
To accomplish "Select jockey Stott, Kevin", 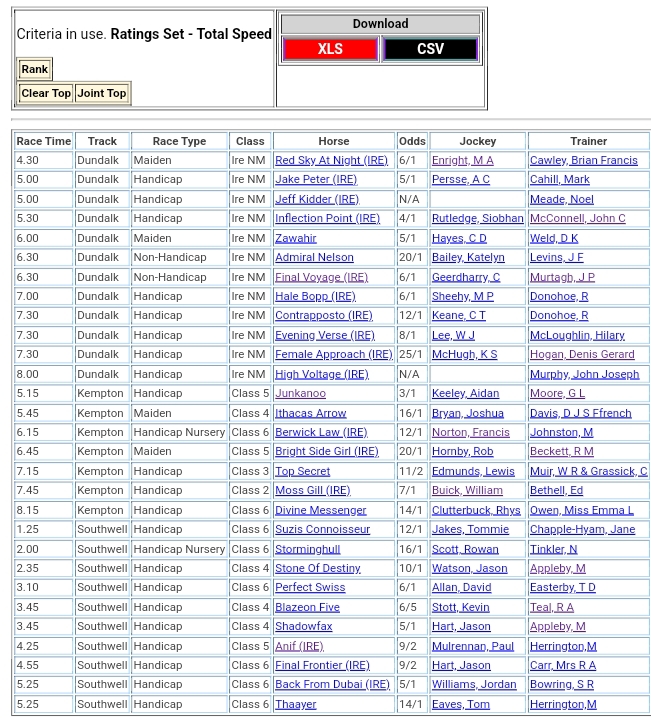I will click(x=460, y=607).
